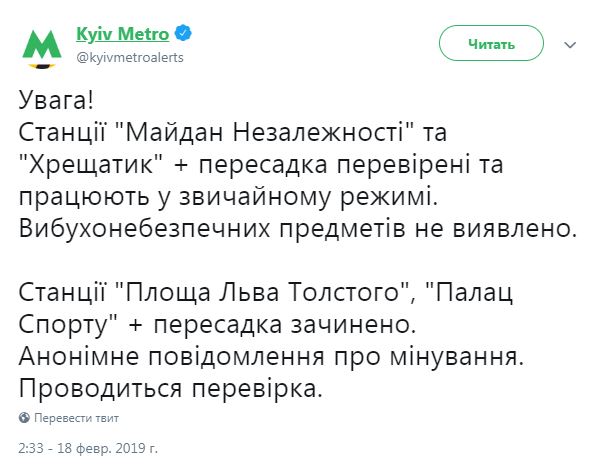
Task: Expand the tweet options chevron
Action: (570, 45)
